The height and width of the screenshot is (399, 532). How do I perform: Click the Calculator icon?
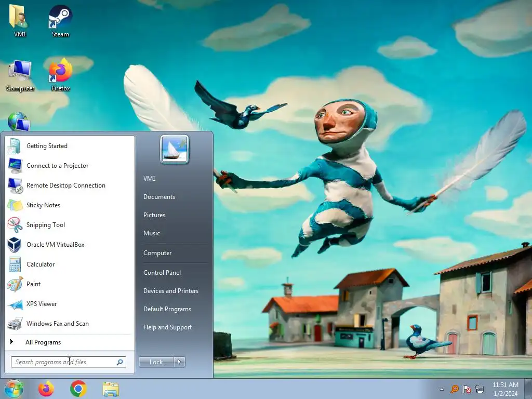pyautogui.click(x=15, y=264)
